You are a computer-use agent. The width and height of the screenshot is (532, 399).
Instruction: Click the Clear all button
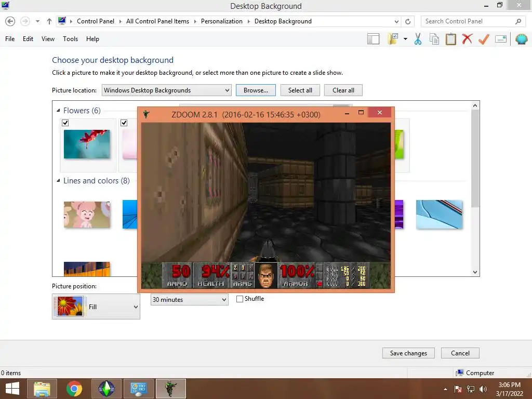(343, 90)
